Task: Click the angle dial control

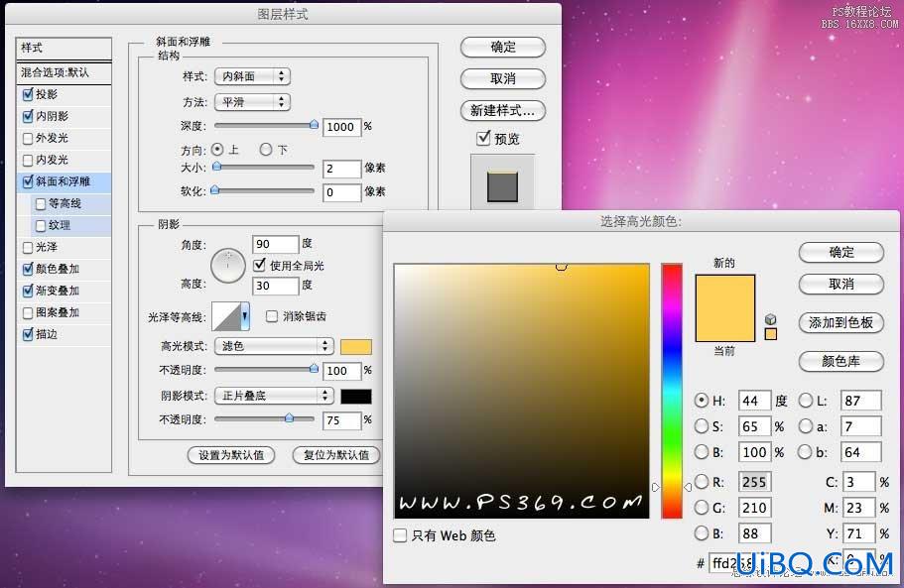Action: [x=228, y=266]
